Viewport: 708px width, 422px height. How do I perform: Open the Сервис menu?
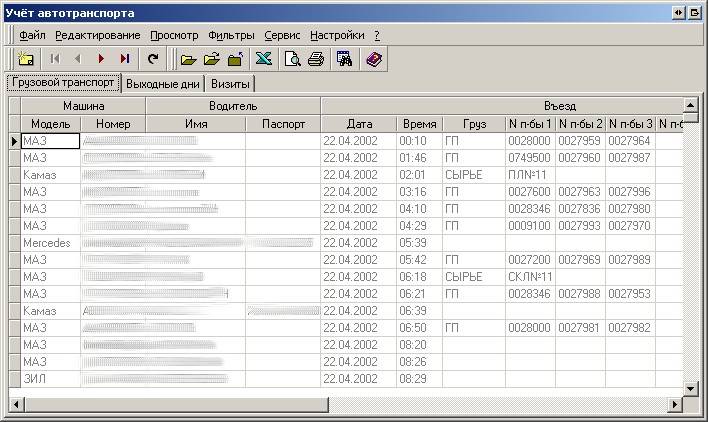282,35
